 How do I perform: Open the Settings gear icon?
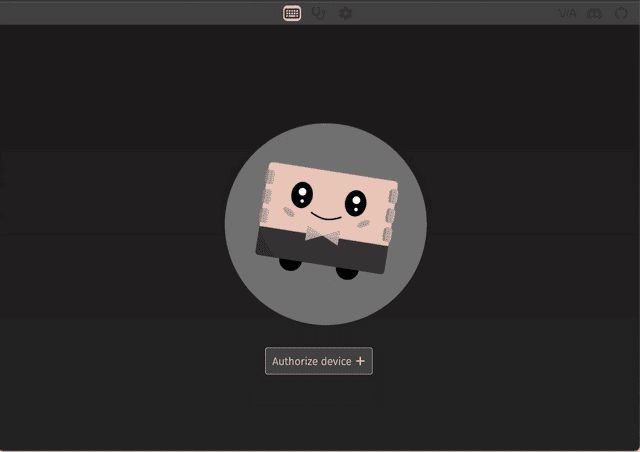345,13
